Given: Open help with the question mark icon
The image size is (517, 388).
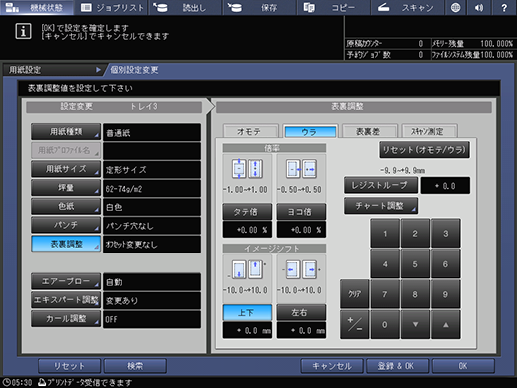Looking at the screenshot, I should 504,7.
